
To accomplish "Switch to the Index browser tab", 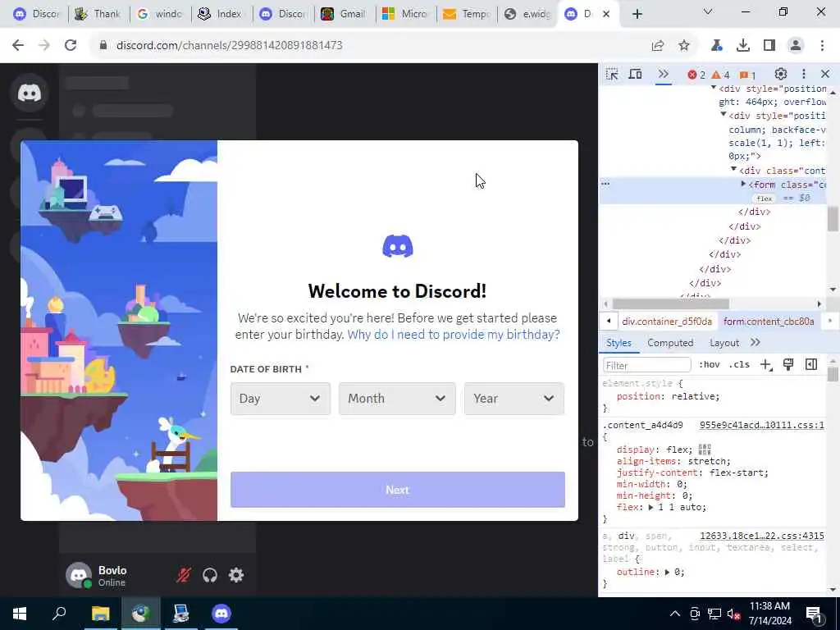I will click(221, 14).
